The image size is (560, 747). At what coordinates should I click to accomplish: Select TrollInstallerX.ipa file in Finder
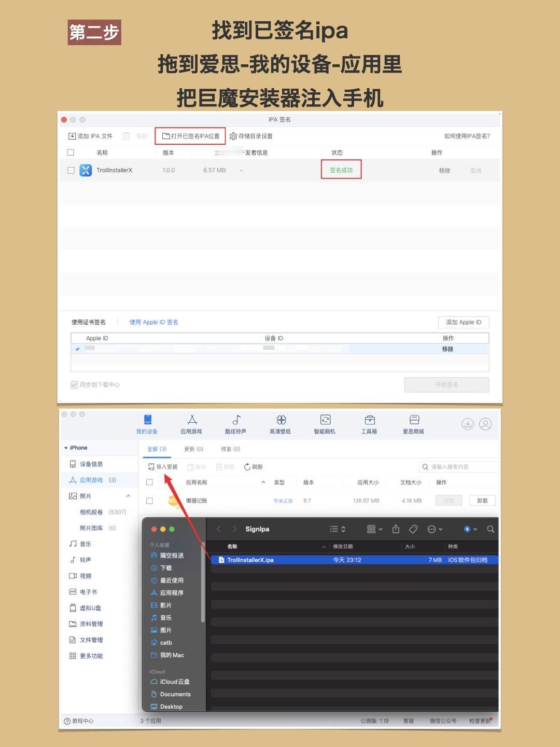(355, 560)
